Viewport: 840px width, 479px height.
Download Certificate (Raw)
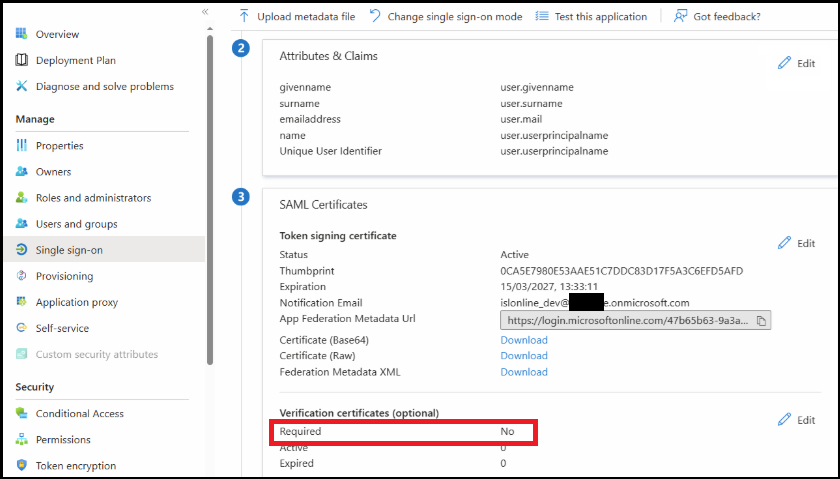(523, 355)
